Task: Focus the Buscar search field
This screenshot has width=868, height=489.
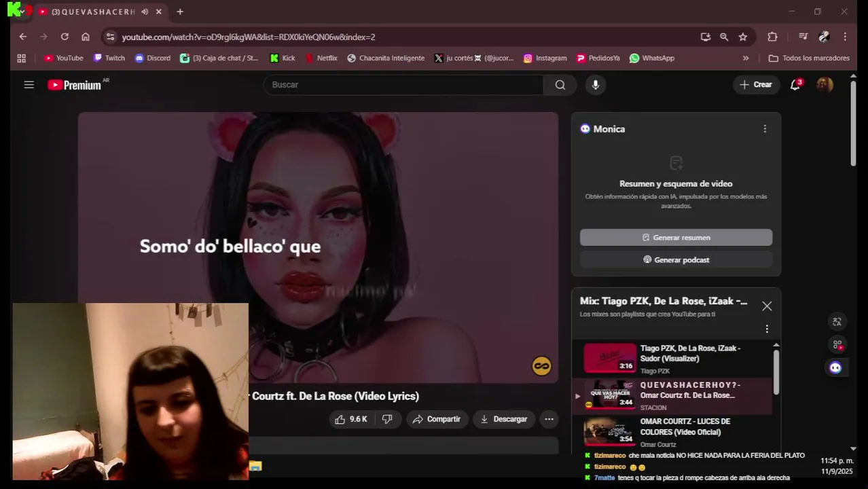Action: coord(403,85)
